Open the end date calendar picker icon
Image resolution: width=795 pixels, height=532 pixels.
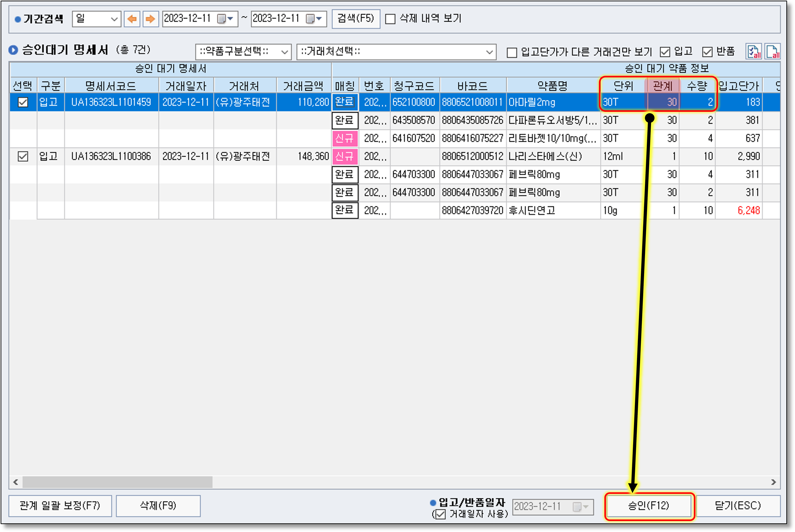point(310,19)
